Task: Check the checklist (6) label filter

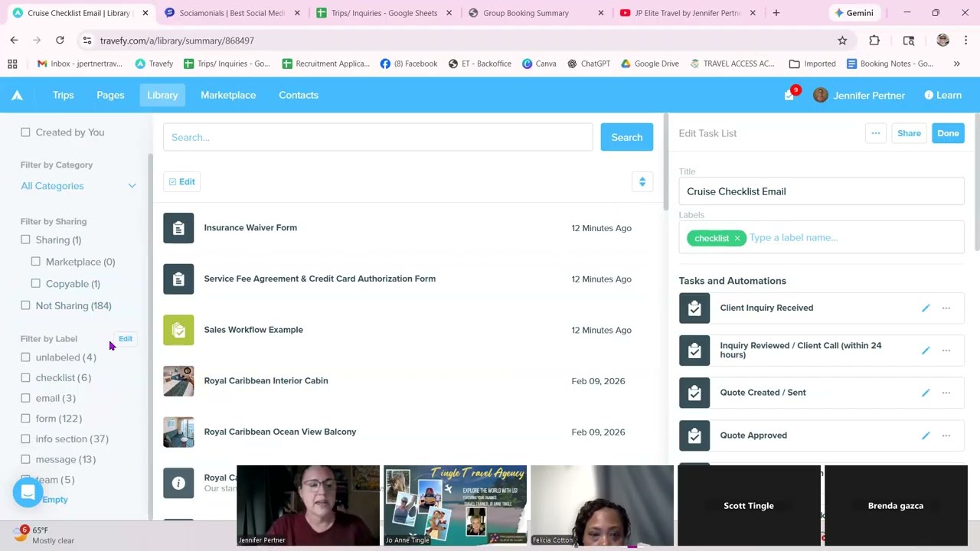Action: 25,377
